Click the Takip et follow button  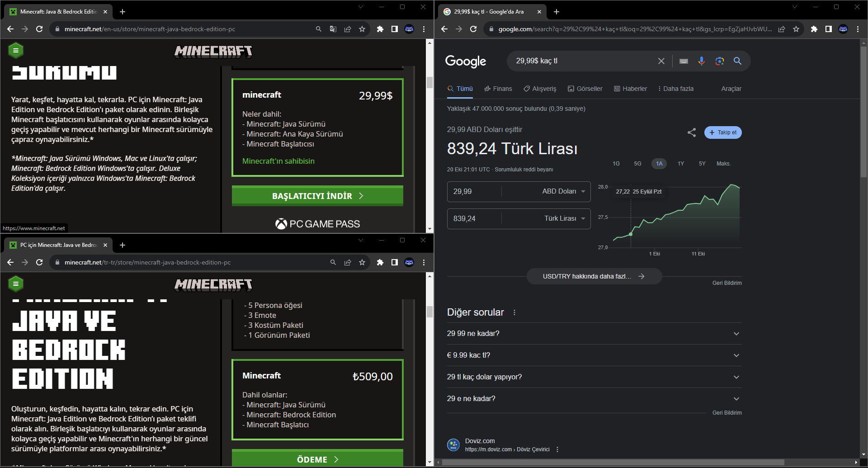pyautogui.click(x=723, y=132)
